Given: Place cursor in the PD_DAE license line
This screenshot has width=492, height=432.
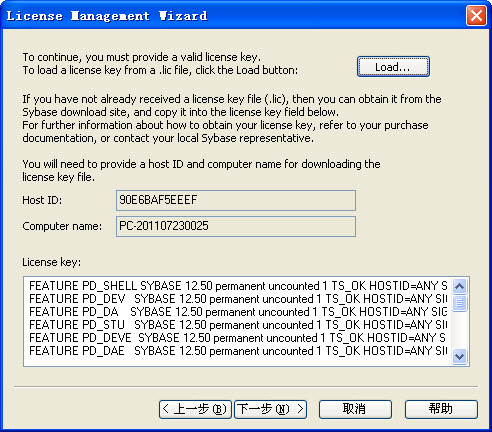Looking at the screenshot, I should pos(238,351).
